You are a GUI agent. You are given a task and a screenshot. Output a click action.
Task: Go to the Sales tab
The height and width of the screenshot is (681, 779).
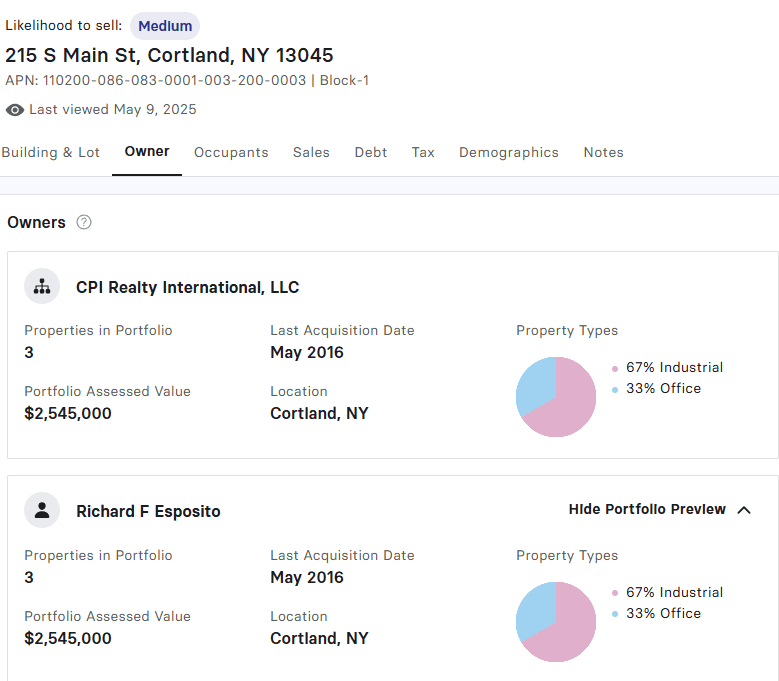point(311,153)
